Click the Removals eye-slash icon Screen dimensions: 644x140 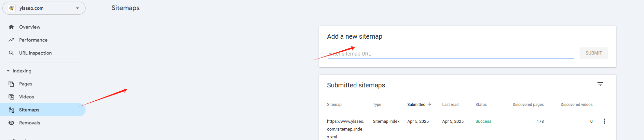(11, 123)
